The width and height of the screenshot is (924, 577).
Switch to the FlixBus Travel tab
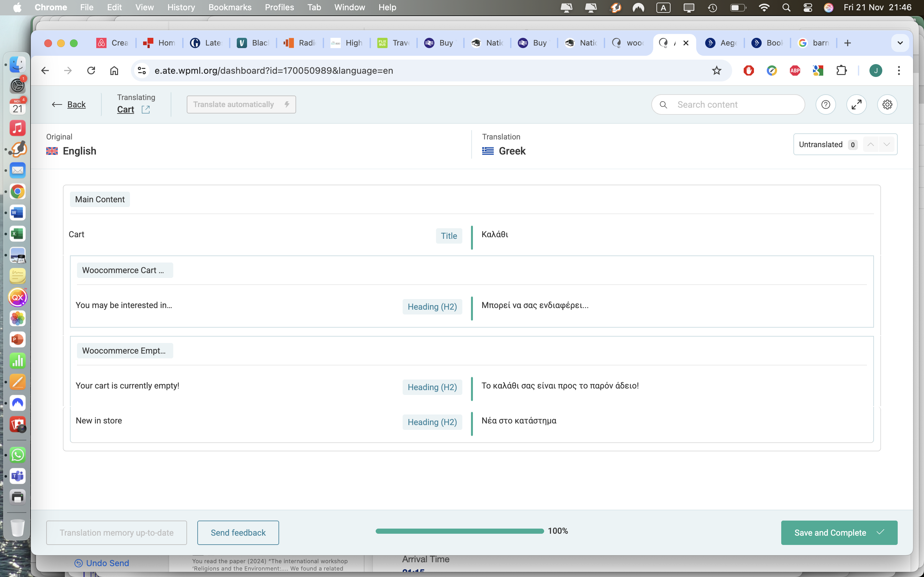[x=393, y=43]
